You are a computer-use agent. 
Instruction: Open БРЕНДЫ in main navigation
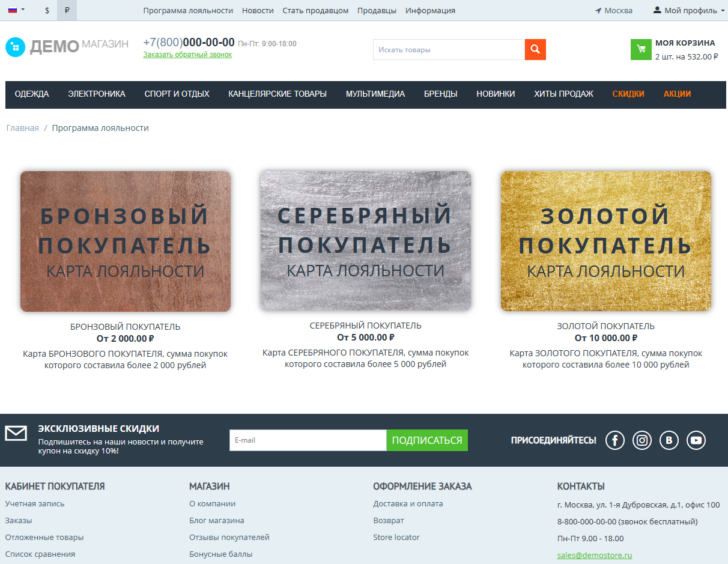pos(441,94)
